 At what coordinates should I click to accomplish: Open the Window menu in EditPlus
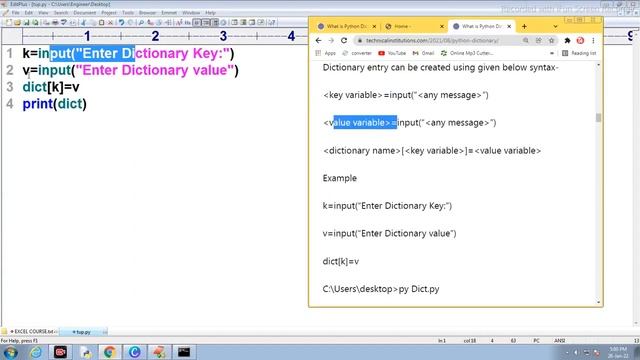point(191,13)
